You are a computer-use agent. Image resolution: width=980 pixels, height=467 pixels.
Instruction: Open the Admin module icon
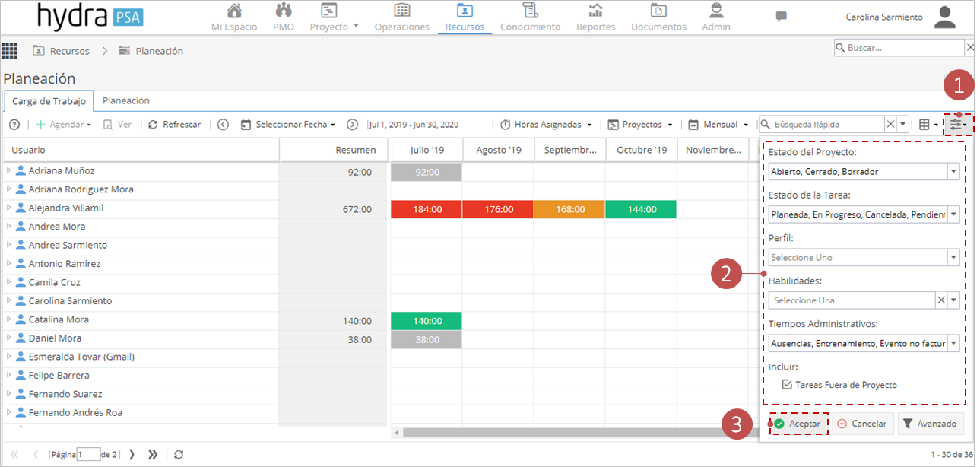pyautogui.click(x=715, y=11)
